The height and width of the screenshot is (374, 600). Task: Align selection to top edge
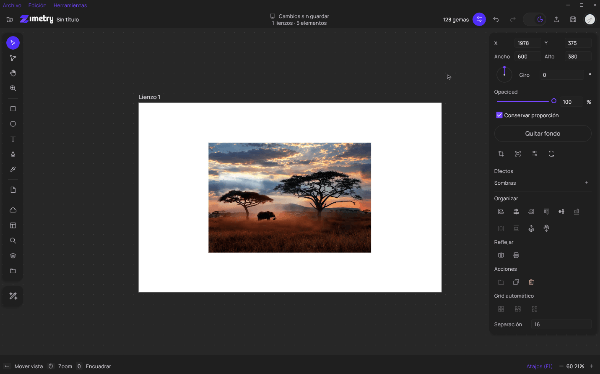[x=546, y=212]
